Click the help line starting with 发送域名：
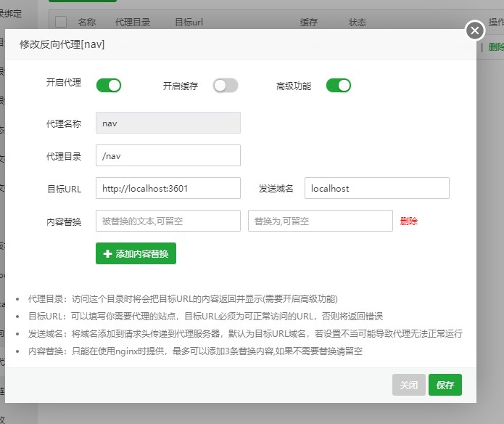Viewport: 504px width, 424px height. [x=245, y=333]
